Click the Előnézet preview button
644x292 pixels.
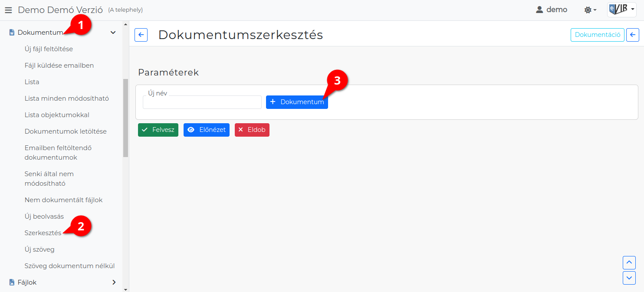(x=206, y=130)
